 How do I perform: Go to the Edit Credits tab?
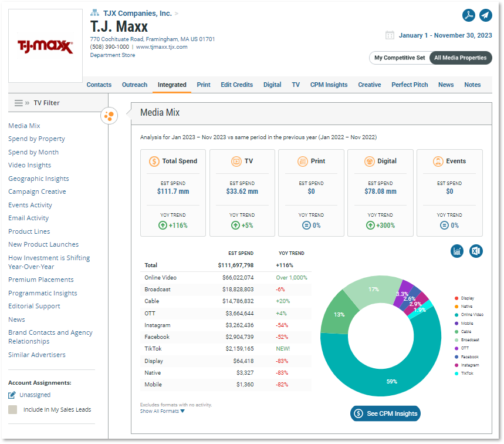point(237,85)
